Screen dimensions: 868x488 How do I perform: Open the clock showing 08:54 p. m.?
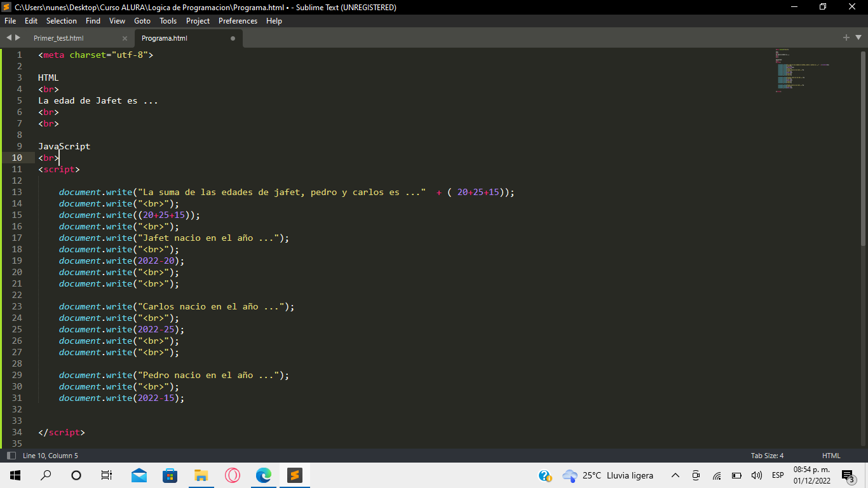point(811,475)
